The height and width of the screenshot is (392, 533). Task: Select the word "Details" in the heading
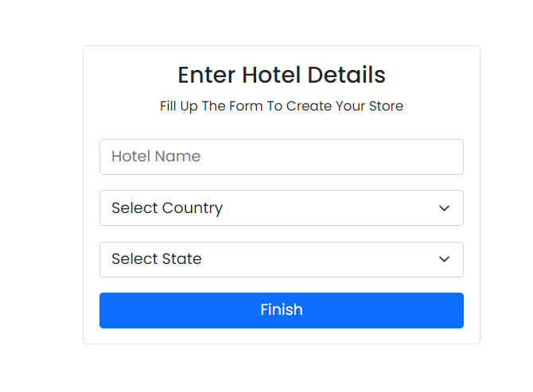pos(347,75)
